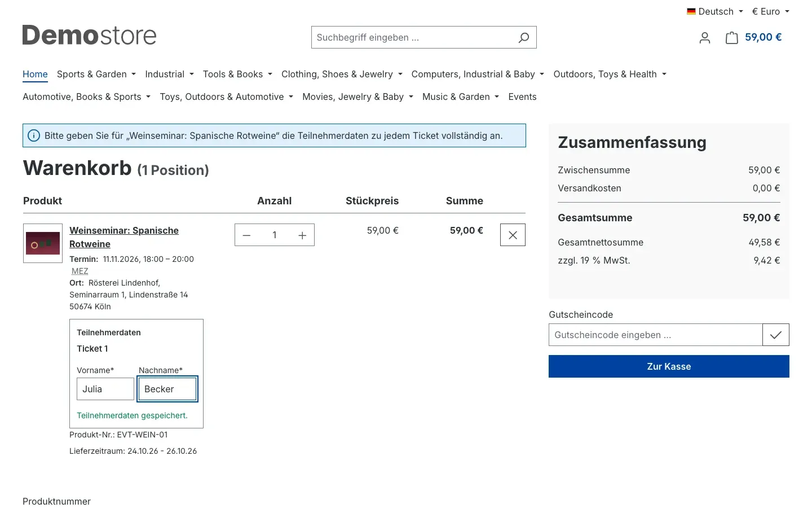Click the info icon in notice banner

34,135
